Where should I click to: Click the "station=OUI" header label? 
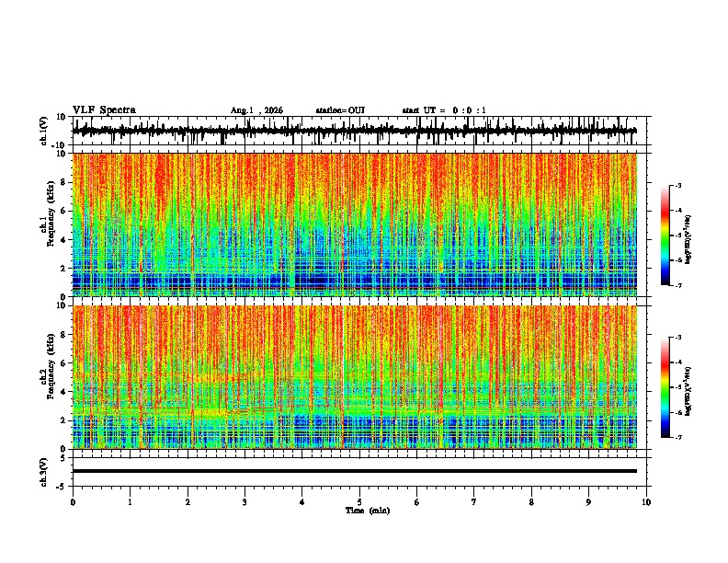340,110
